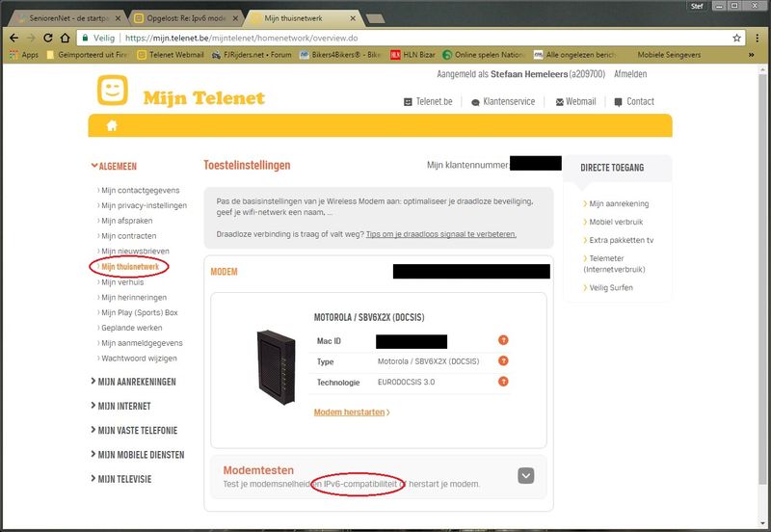Open Apps bookmark shortcut
The width and height of the screenshot is (771, 532).
coord(23,55)
